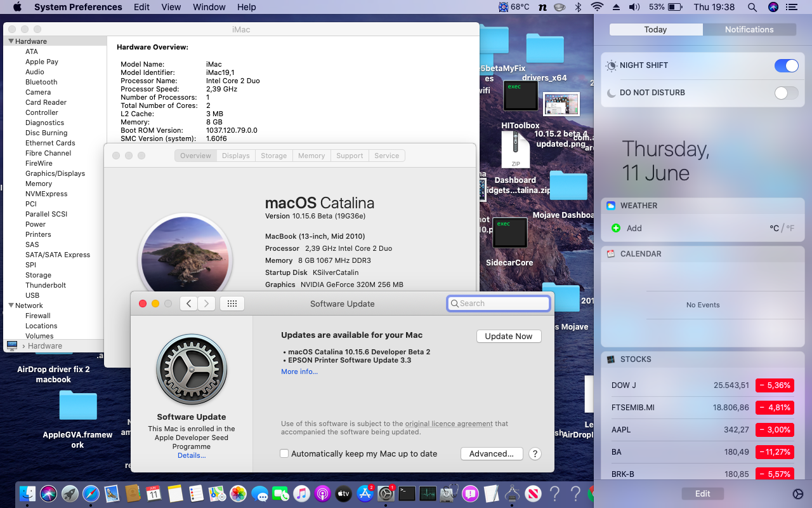Select Graphics/Displays in the Hardware list
The width and height of the screenshot is (812, 508).
(x=55, y=173)
